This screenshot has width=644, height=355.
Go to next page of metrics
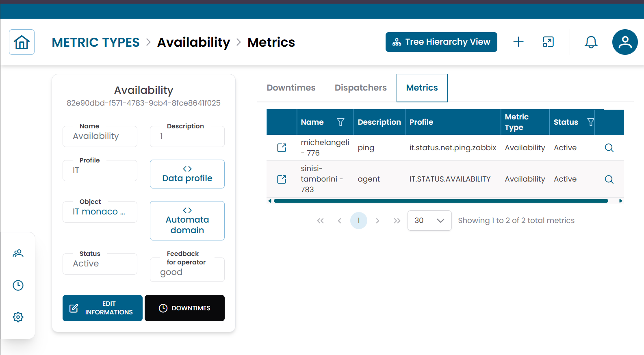tap(377, 221)
